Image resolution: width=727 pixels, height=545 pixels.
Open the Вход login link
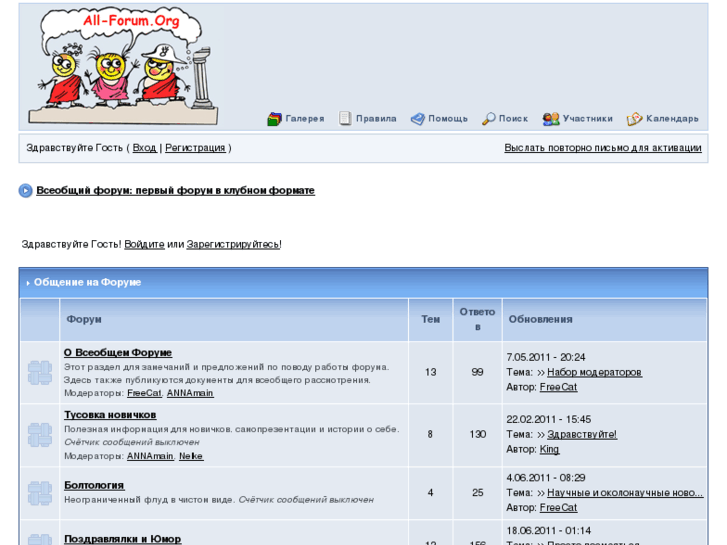coord(145,148)
